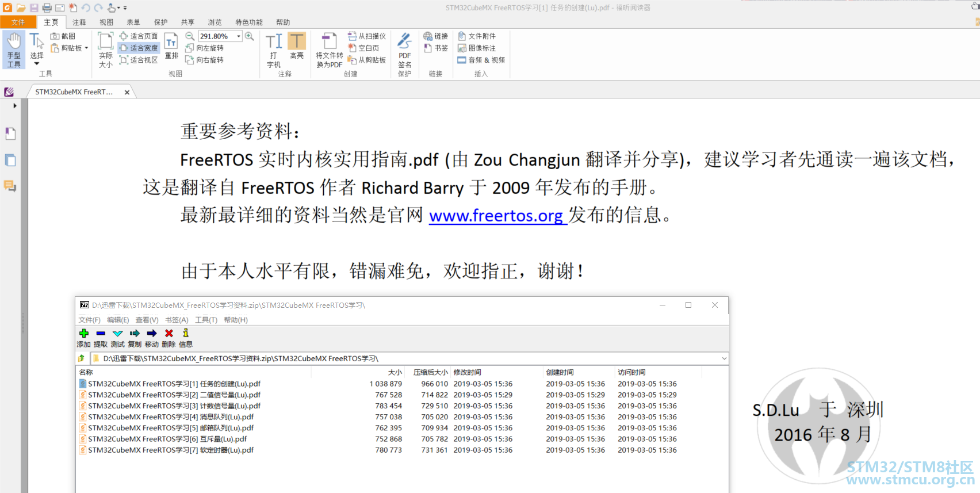Create PDF From Clipboard (从剪贴板)
Screen dimensions: 980x493
tap(367, 60)
